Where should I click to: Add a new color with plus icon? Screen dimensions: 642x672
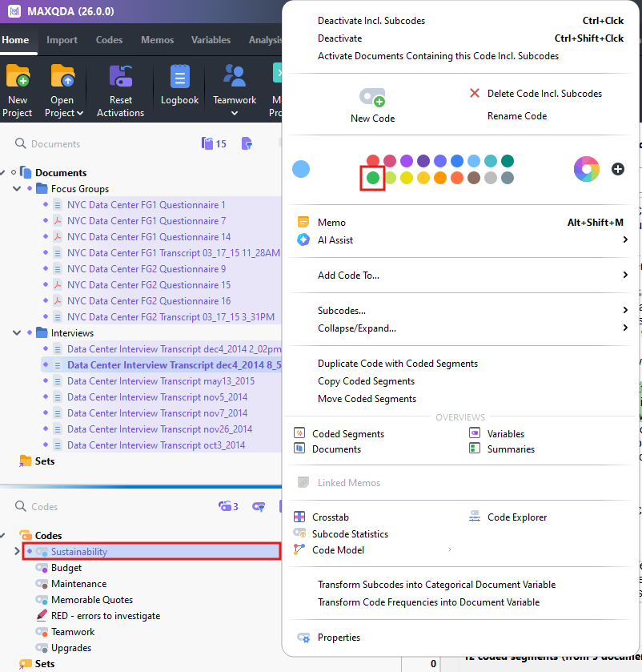pyautogui.click(x=618, y=169)
